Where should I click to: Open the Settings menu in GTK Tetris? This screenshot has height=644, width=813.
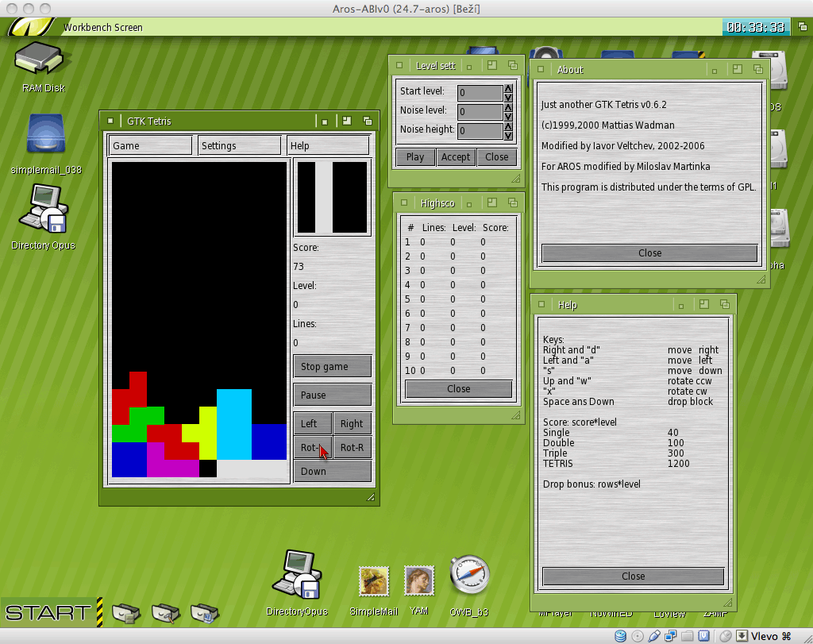click(240, 145)
